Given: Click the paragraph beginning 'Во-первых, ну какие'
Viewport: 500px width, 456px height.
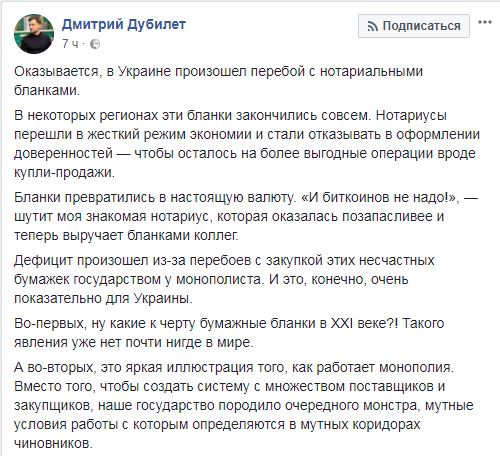Looking at the screenshot, I should [x=229, y=333].
